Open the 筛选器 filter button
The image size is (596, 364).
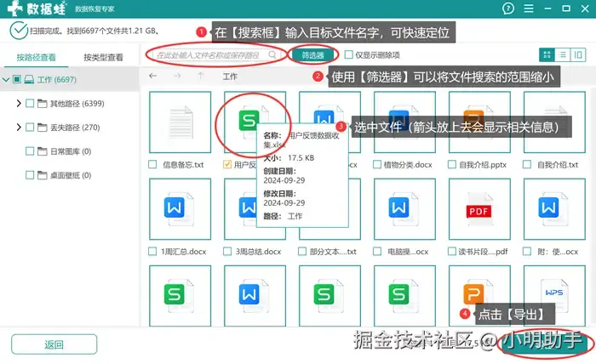[x=312, y=55]
